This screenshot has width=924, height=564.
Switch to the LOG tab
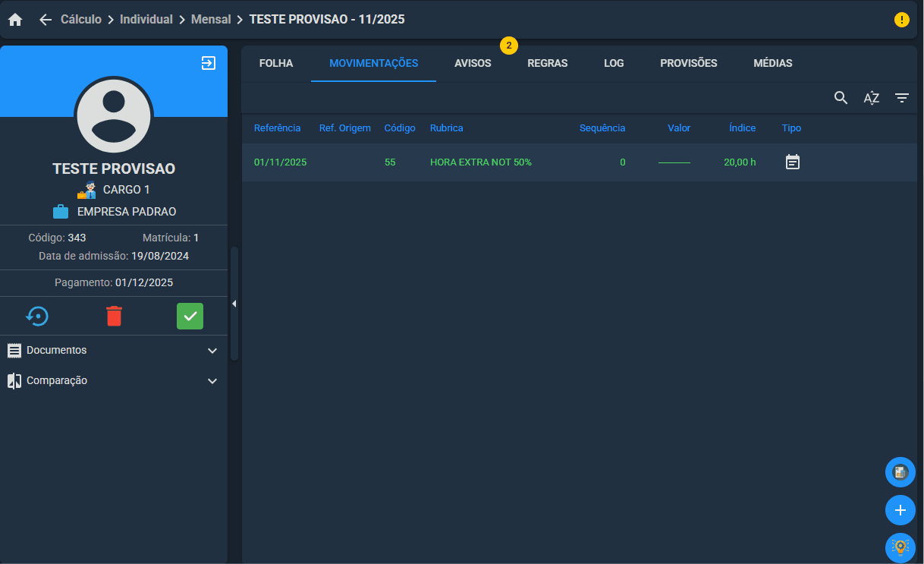[614, 63]
